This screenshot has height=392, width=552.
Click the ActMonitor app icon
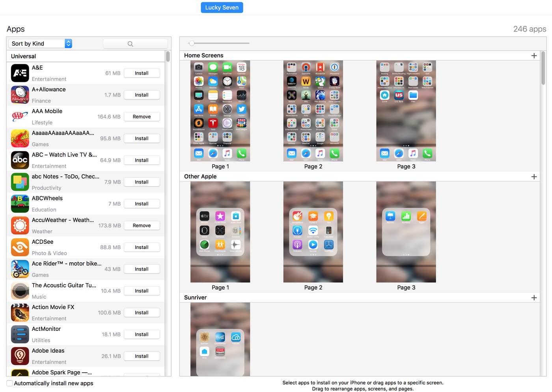coord(20,334)
